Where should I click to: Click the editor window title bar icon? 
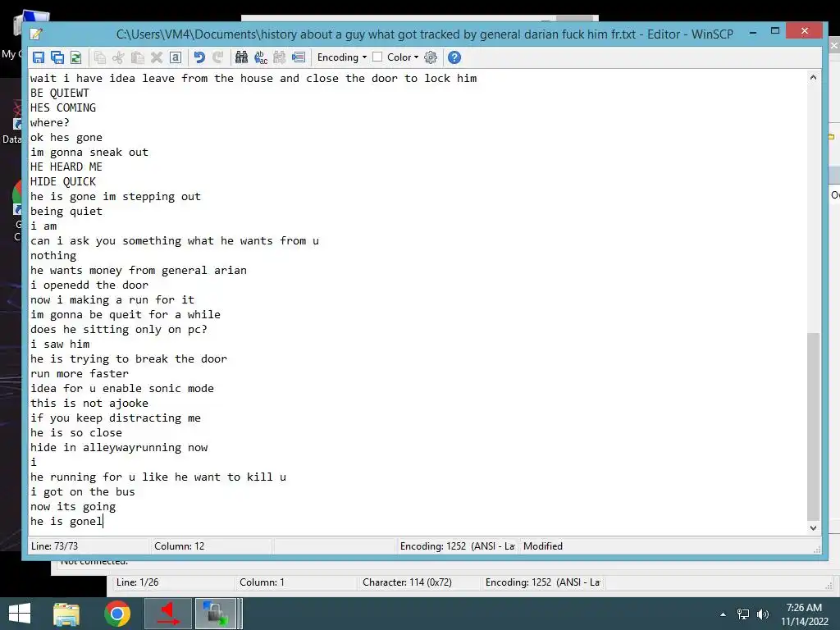[x=36, y=34]
